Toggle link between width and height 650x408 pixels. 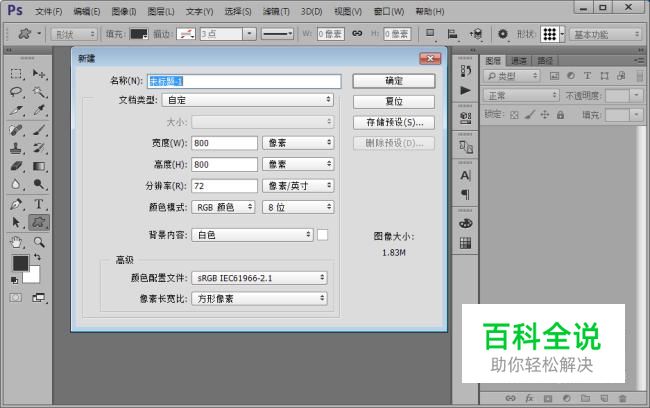[357, 34]
